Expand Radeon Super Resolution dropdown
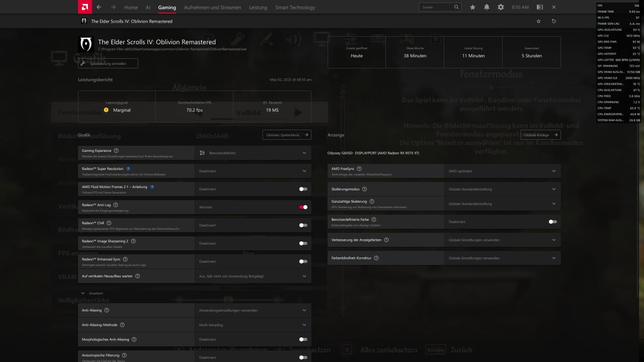This screenshot has width=644, height=362. coord(253,171)
